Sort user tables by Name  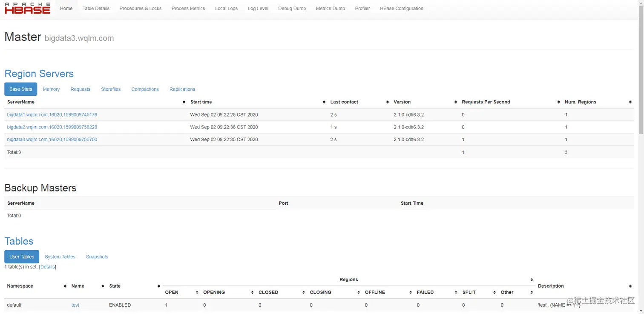coord(87,286)
